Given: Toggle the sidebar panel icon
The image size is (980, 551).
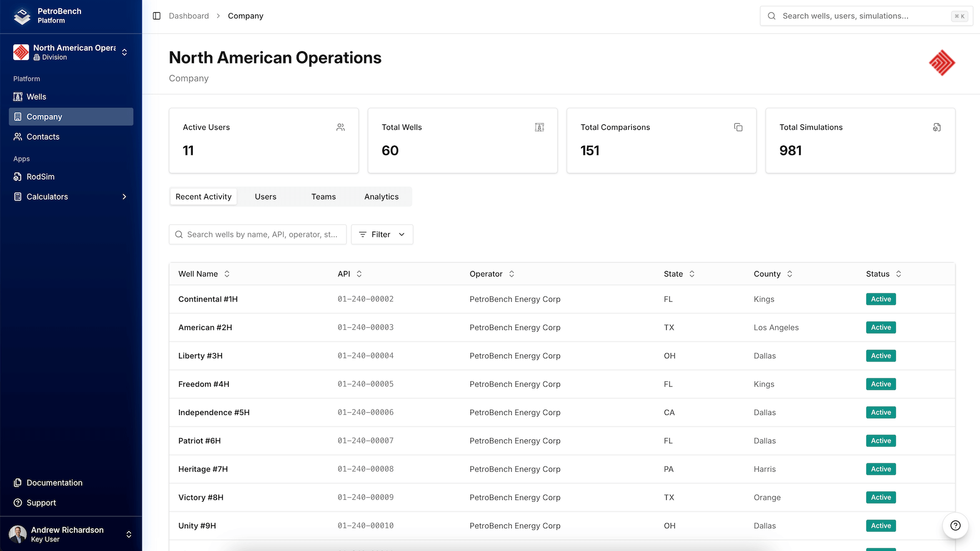Looking at the screenshot, I should (157, 16).
